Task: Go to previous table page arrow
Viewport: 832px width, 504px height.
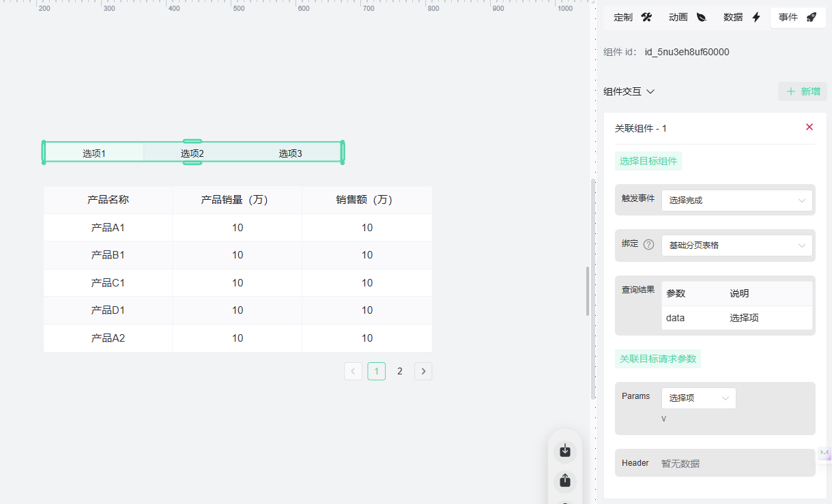Action: (353, 371)
